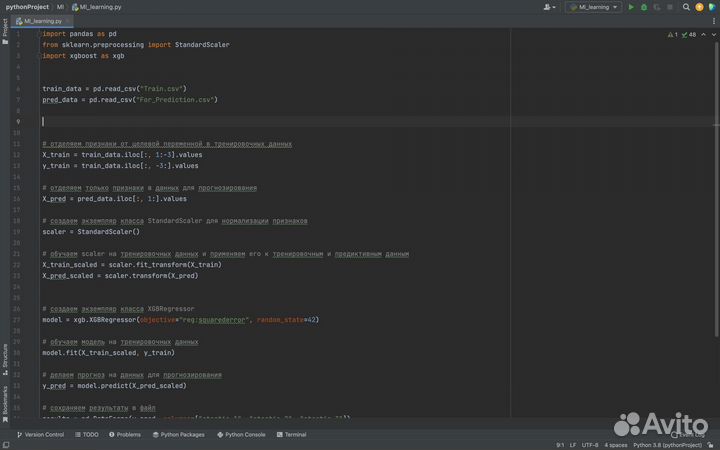720x450 pixels.
Task: Open the user account icon menu
Action: 549,7
